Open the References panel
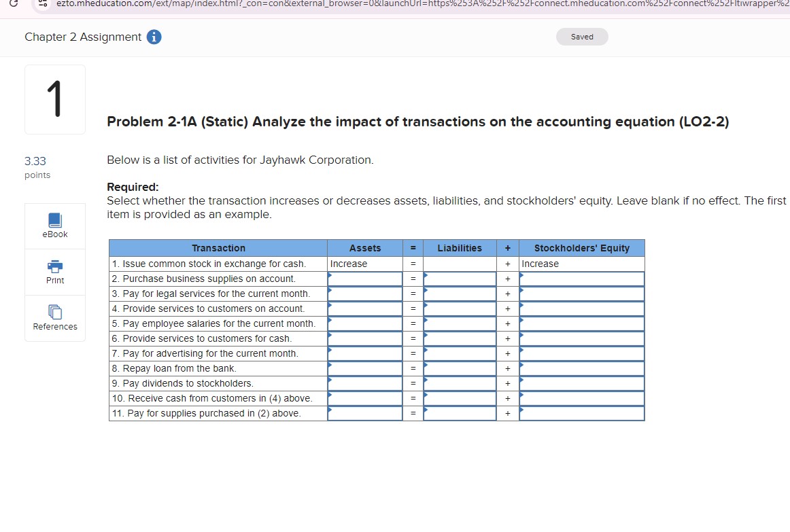This screenshot has height=532, width=790. [x=54, y=317]
